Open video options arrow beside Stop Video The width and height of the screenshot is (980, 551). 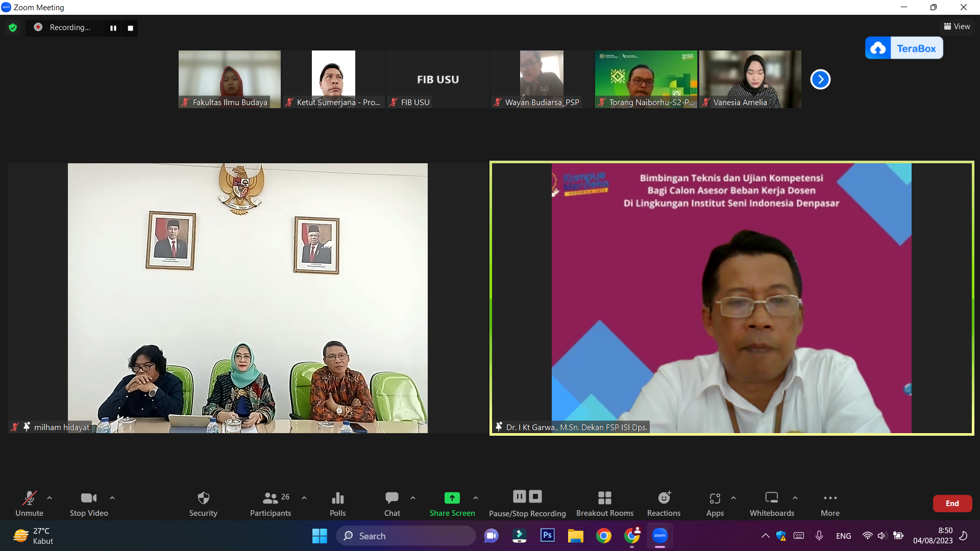coord(112,498)
